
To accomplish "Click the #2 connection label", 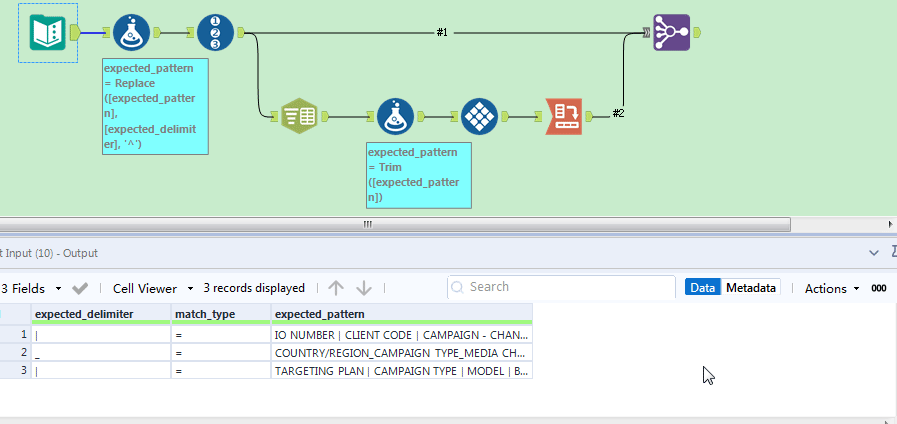I will (x=618, y=113).
